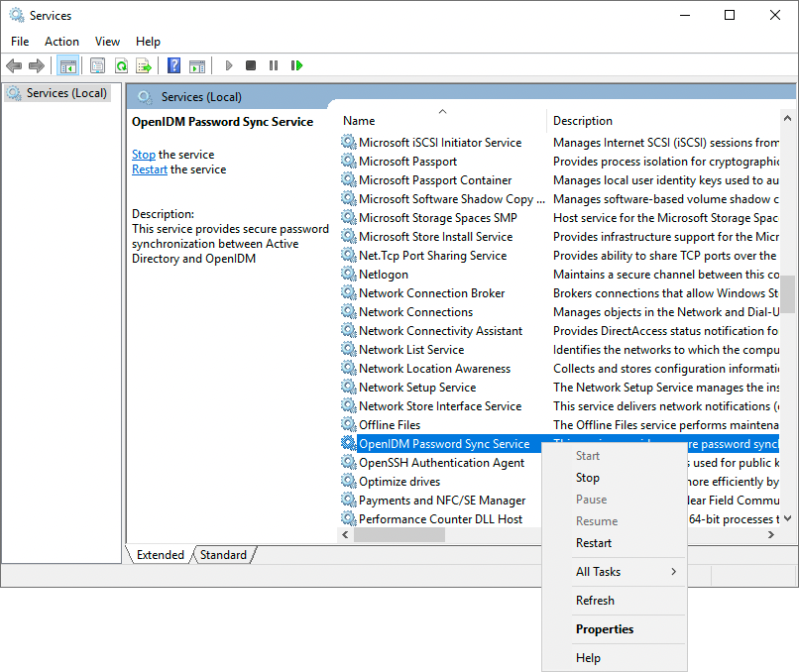Click the Restart the service link
This screenshot has width=799, height=672.
point(149,168)
